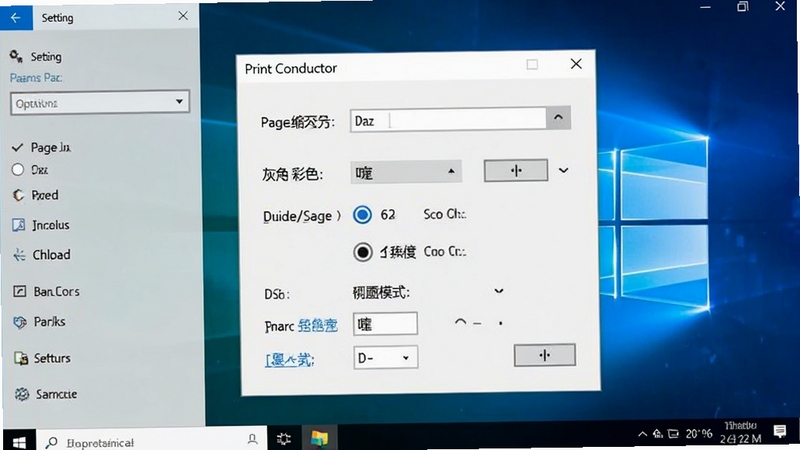The width and height of the screenshot is (800, 450).
Task: Open the Chload menu entry label
Action: pyautogui.click(x=52, y=255)
